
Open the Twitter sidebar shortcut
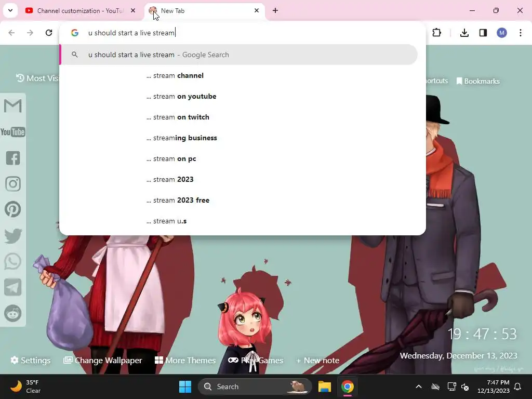click(13, 236)
